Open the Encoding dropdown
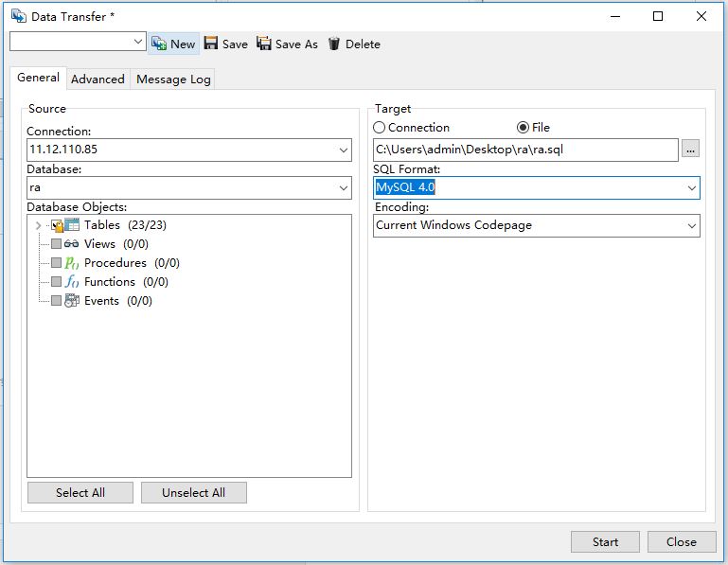The width and height of the screenshot is (728, 565). click(691, 226)
